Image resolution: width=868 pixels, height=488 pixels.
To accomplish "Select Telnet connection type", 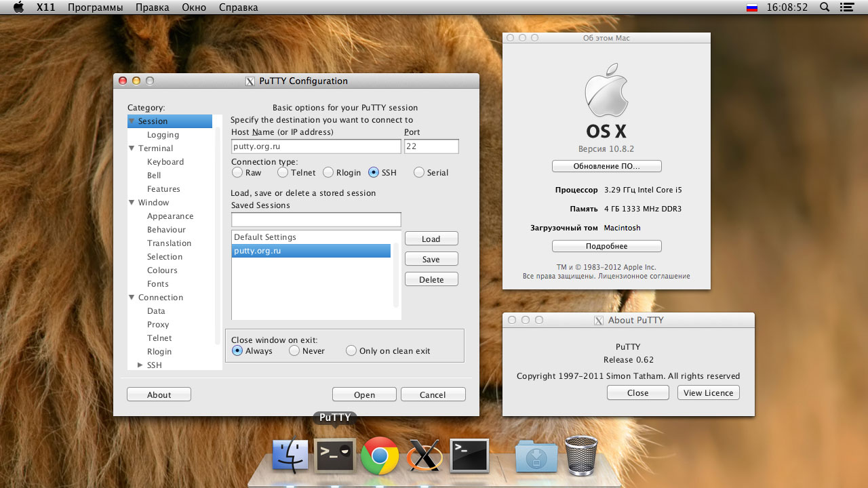I will coord(283,172).
